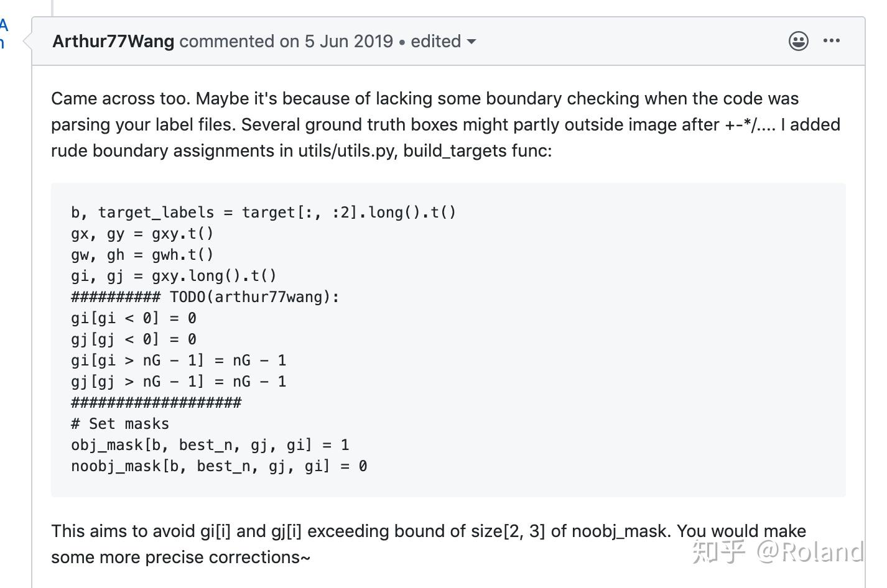Image resolution: width=887 pixels, height=588 pixels.
Task: Select 'gi[gi > nG - 1]' code line
Action: pyautogui.click(x=179, y=361)
